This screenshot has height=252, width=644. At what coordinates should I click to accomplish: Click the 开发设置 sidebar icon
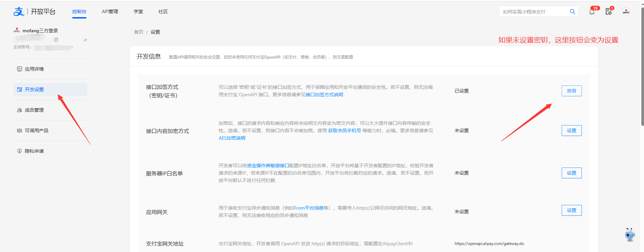point(19,89)
